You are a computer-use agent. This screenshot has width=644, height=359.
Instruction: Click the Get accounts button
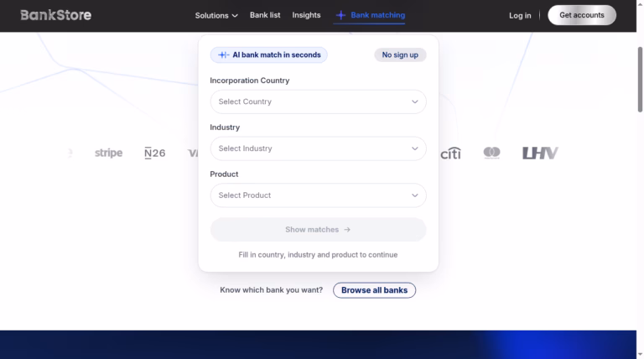point(582,15)
